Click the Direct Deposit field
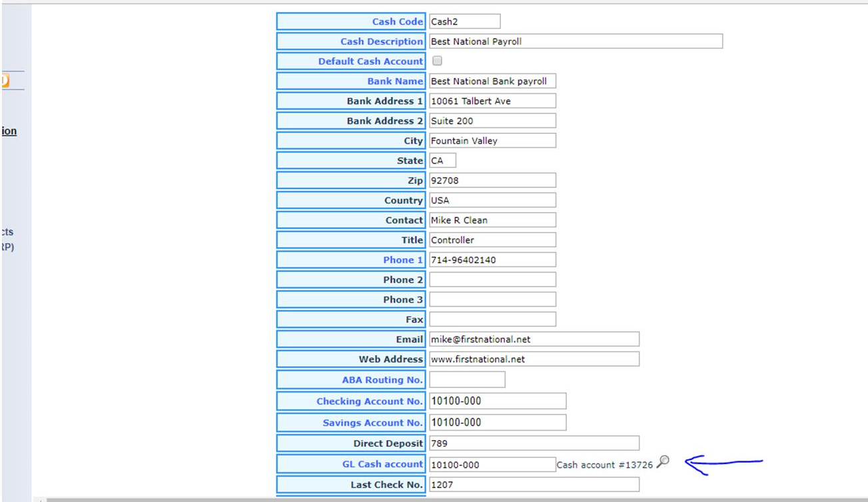 point(534,443)
